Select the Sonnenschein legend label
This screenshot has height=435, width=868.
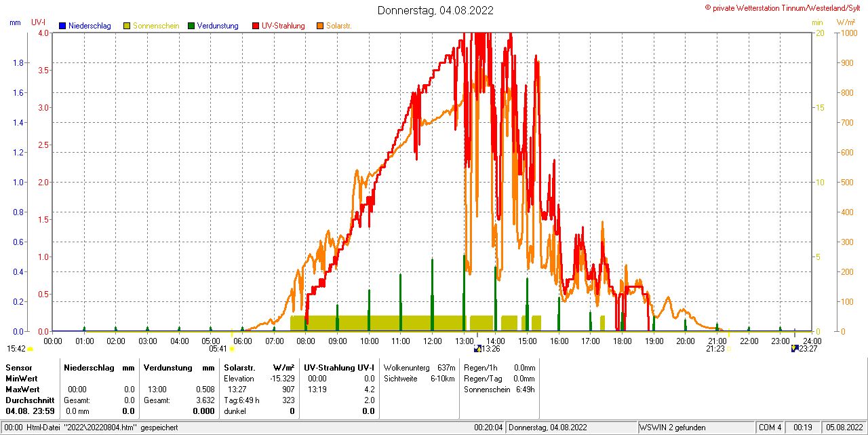(x=156, y=26)
